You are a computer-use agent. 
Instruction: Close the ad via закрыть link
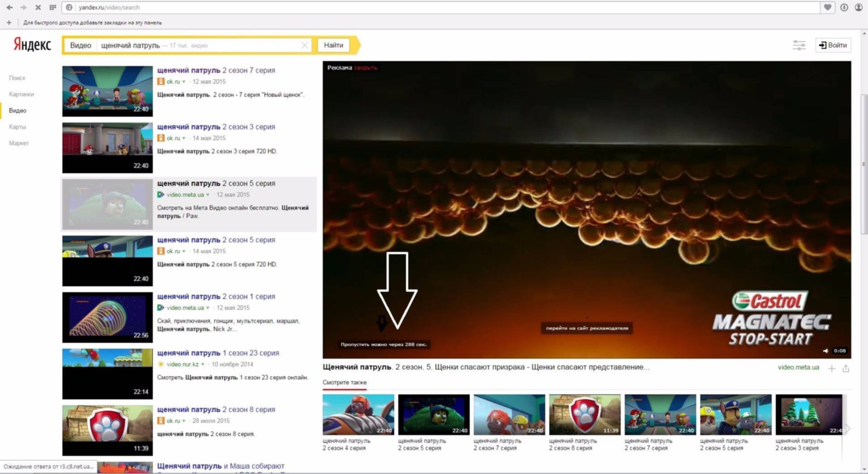[x=365, y=68]
